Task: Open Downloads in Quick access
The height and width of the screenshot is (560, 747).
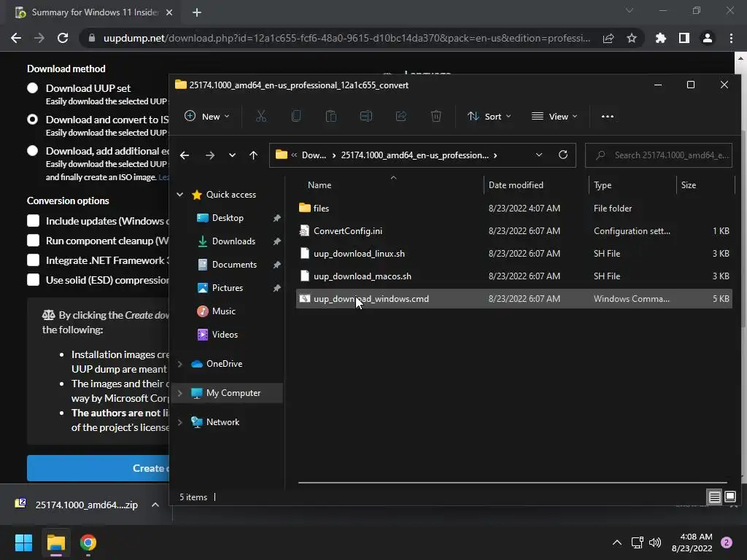Action: tap(233, 241)
